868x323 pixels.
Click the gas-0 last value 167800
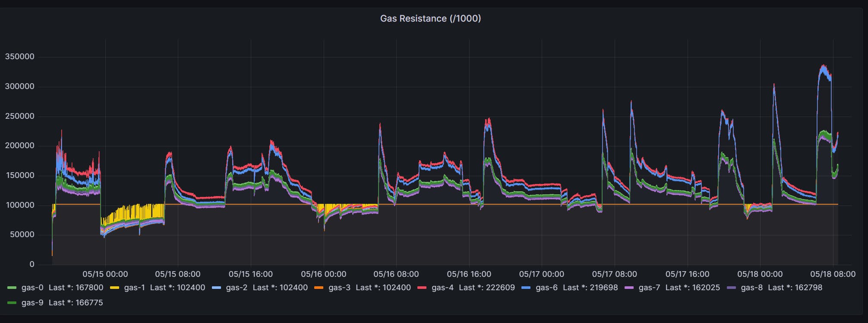89,288
